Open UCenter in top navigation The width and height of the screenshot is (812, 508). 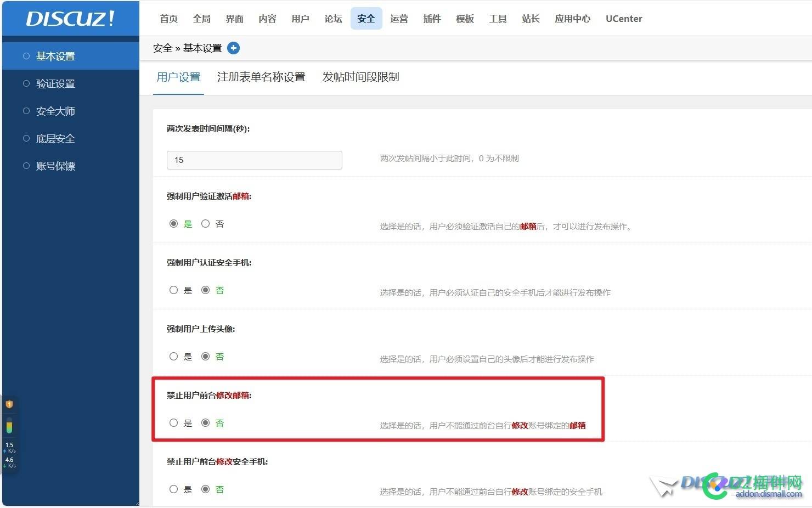point(624,19)
